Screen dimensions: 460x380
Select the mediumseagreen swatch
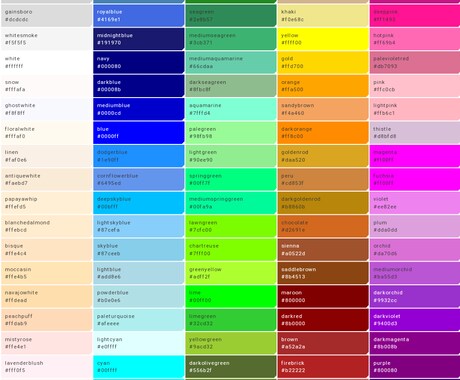click(x=231, y=39)
